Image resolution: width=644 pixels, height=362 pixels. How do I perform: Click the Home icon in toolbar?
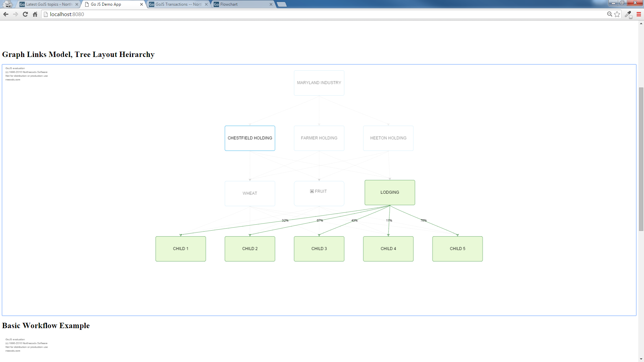click(x=35, y=14)
